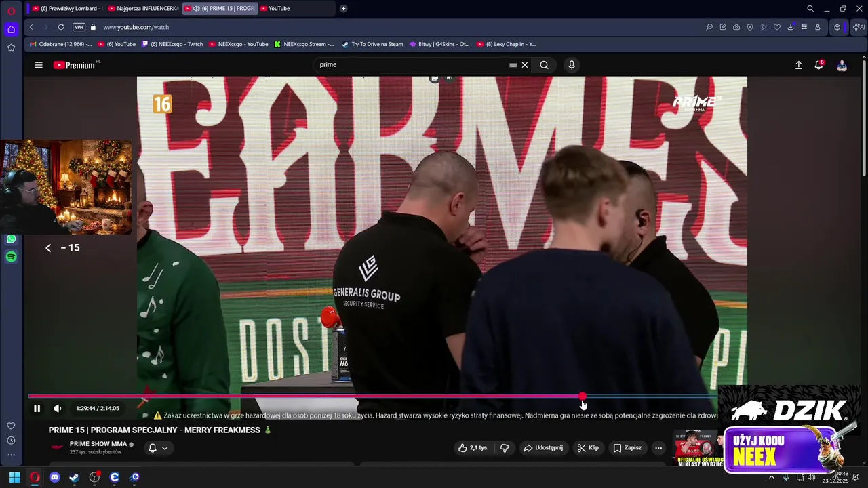Switch to the plain 'YouTube' tab
The image size is (868, 488).
tap(295, 8)
